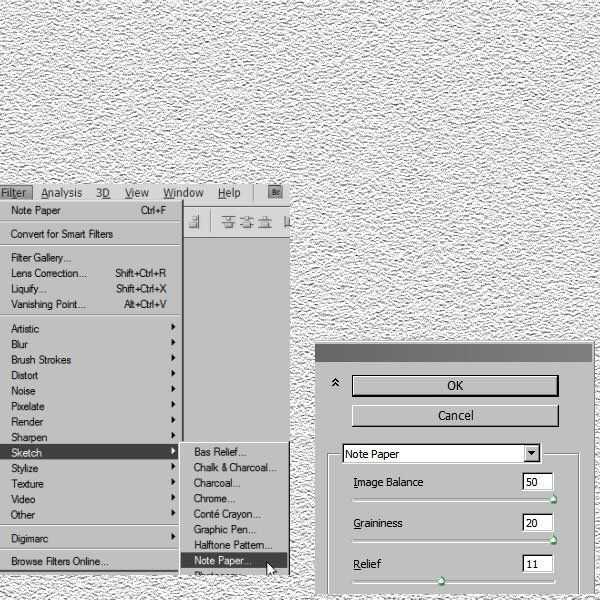Expand the Noise filter submenu
600x600 pixels.
[89, 391]
